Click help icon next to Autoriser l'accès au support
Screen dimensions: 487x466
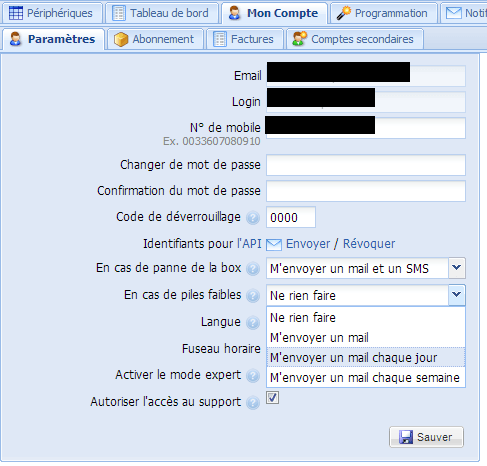coord(253,403)
